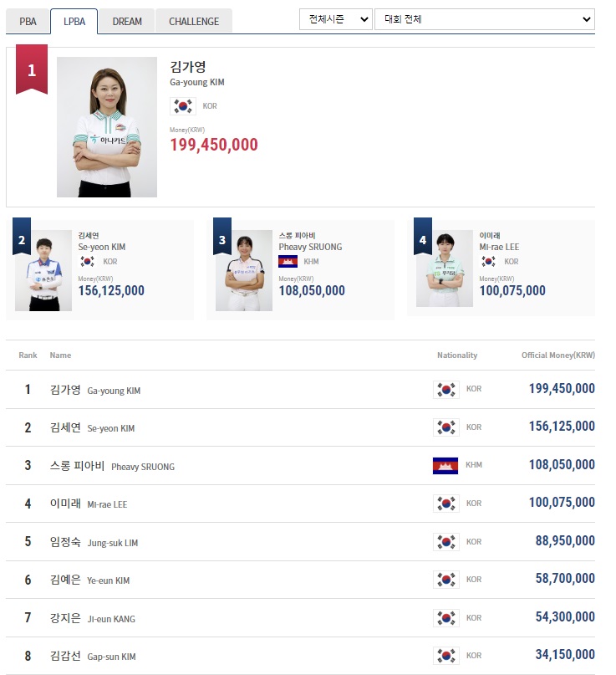The image size is (616, 675).
Task: Click the KOR flag next to Jung-suk LIM
Action: 448,541
